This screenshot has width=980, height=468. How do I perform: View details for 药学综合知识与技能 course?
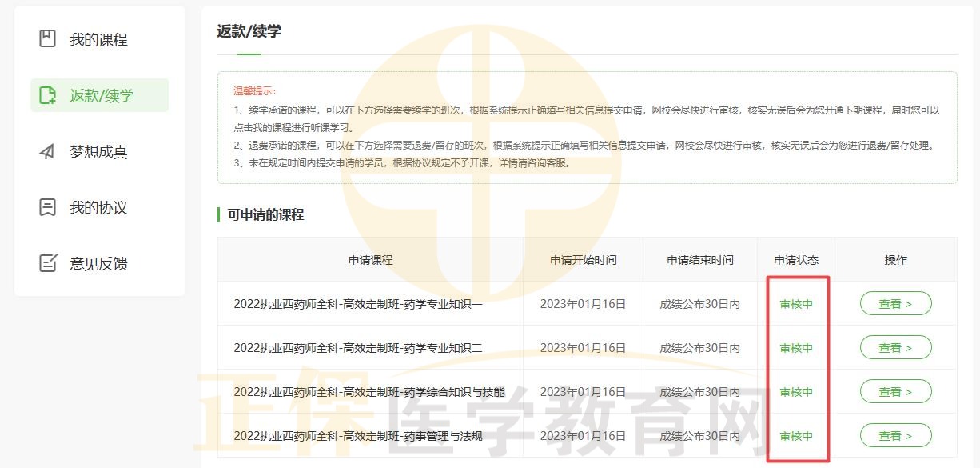point(895,392)
